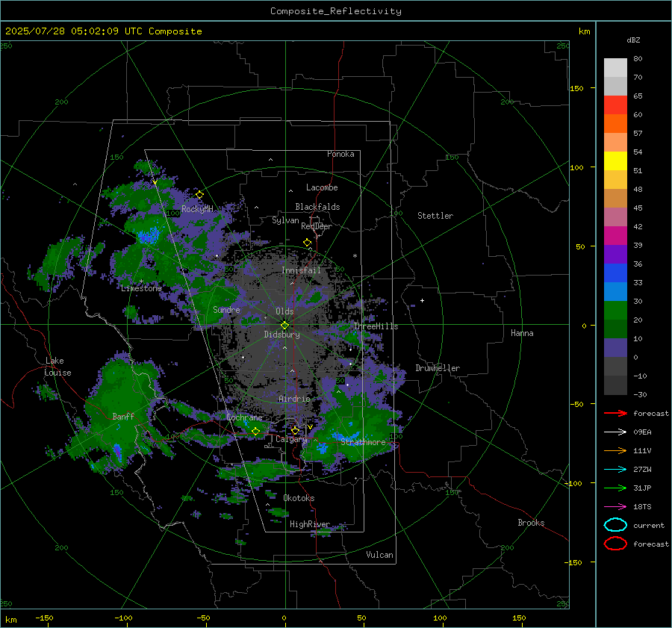Image resolution: width=672 pixels, height=628 pixels.
Task: Click the yellow diamond marker above Calgary
Action: click(x=295, y=430)
